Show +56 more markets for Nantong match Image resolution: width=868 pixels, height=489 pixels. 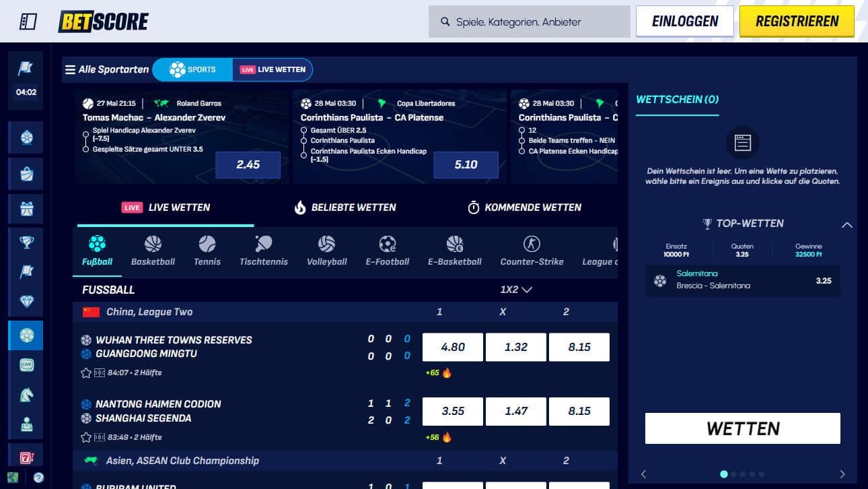click(438, 437)
